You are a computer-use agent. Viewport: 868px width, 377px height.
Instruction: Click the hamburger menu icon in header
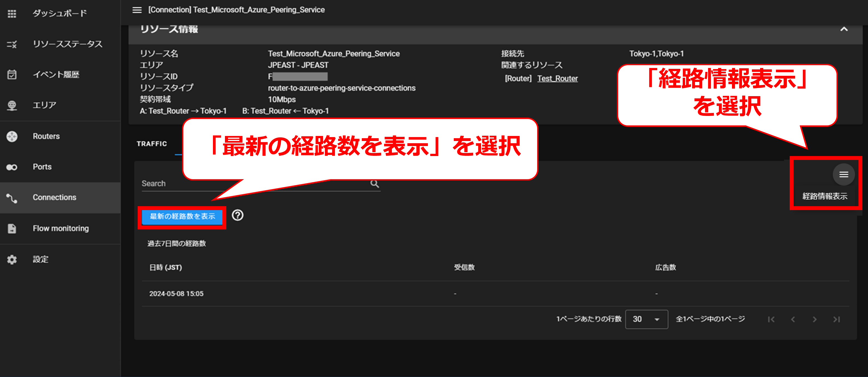click(137, 10)
